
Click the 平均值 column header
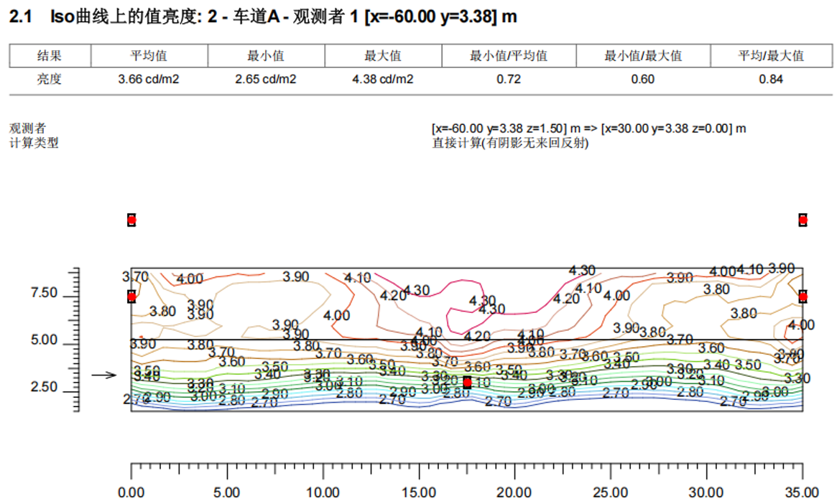(x=149, y=56)
